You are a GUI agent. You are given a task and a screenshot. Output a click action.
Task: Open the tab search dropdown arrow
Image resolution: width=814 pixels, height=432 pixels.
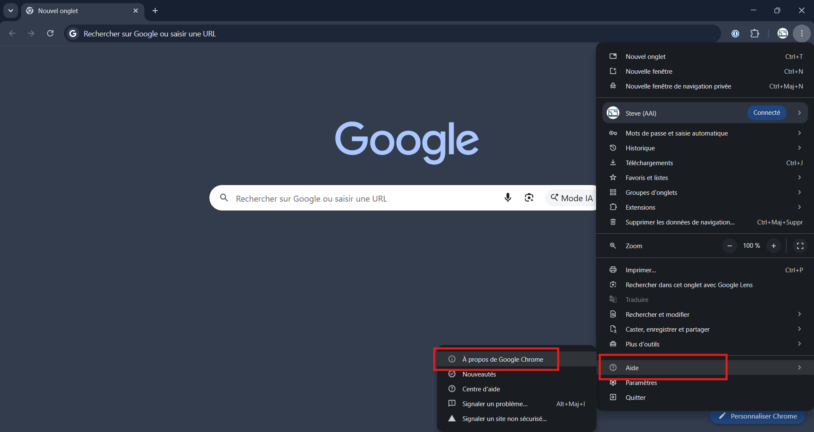pos(10,10)
